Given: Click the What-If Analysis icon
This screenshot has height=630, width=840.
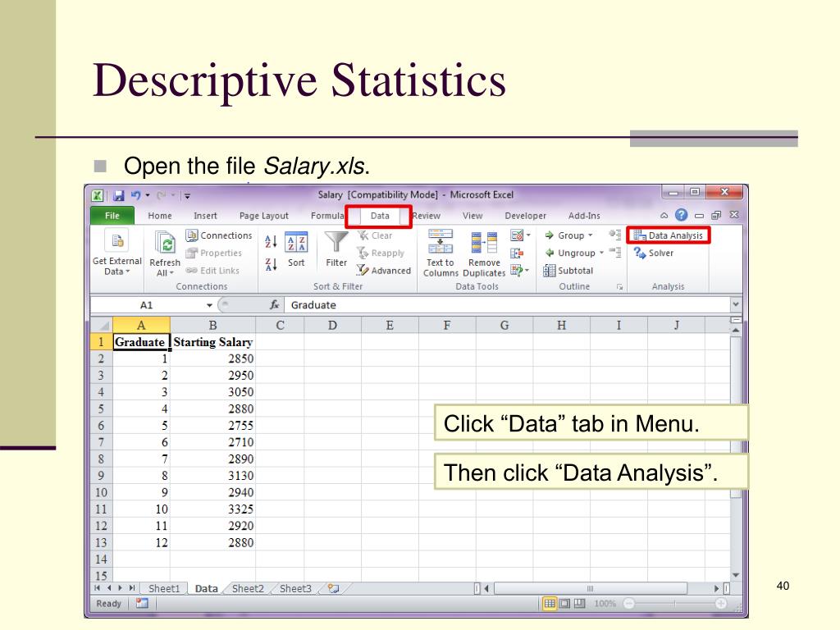Looking at the screenshot, I should [517, 270].
